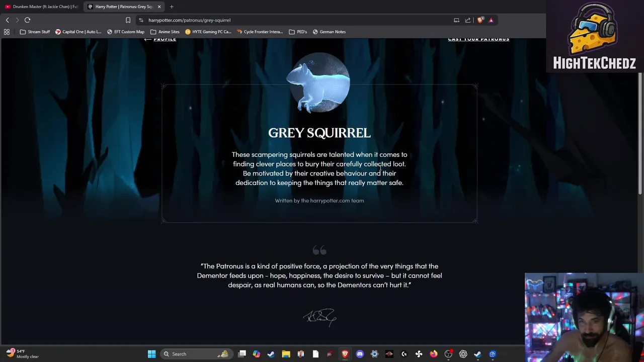
Task: Open the German Notes bookmark
Action: (x=329, y=32)
